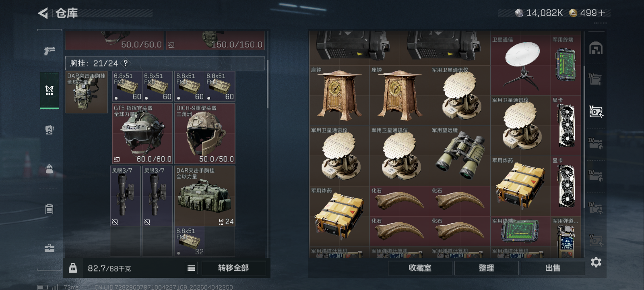Select the highlighted storage filter icon
Image resolution: width=644 pixels, height=290 pixels.
point(596,111)
